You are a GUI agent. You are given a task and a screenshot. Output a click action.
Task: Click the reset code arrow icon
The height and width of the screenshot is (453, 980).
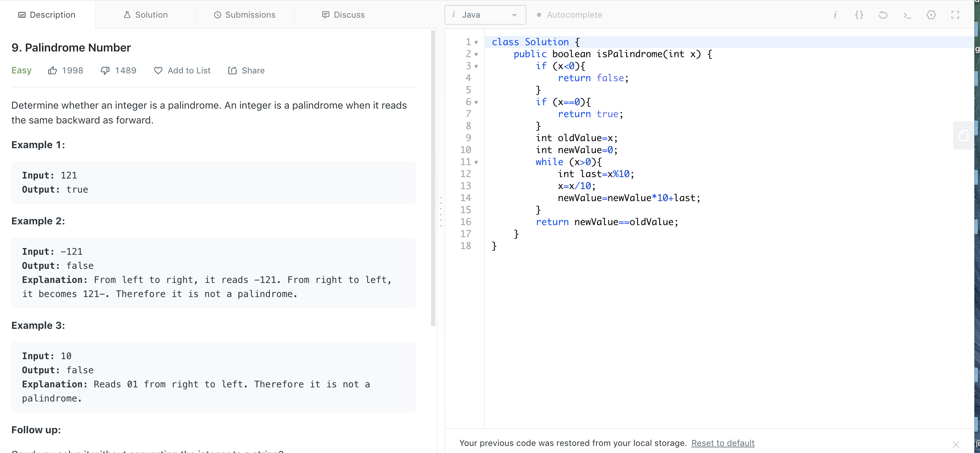point(882,15)
